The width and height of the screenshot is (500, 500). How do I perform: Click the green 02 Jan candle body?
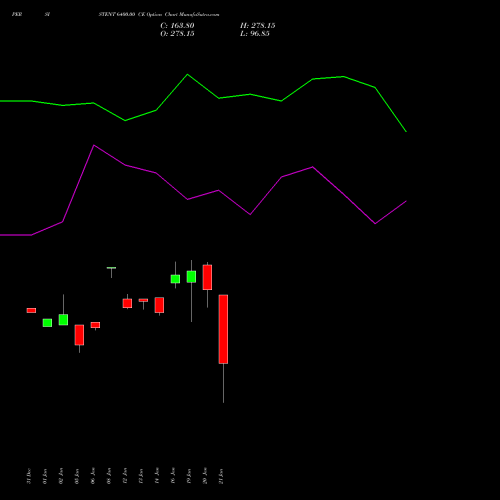pyautogui.click(x=63, y=320)
